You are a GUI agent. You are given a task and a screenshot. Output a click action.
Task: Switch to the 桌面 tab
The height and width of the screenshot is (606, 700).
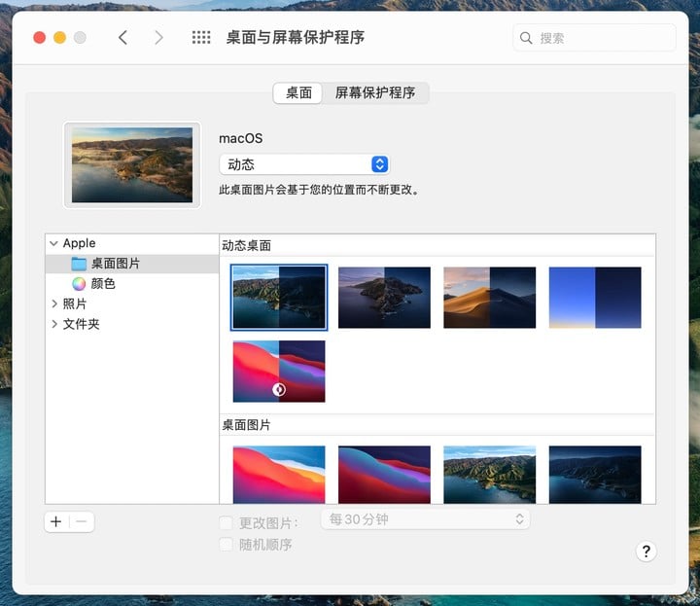pos(298,93)
